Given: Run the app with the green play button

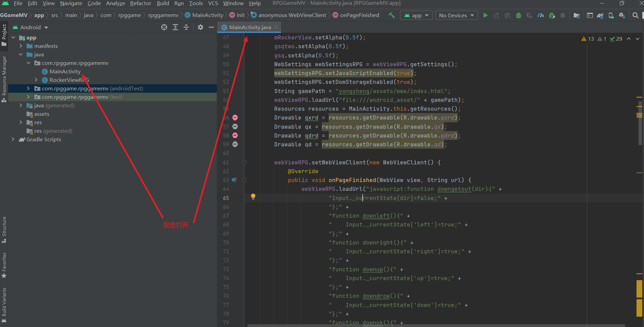Looking at the screenshot, I should point(485,15).
